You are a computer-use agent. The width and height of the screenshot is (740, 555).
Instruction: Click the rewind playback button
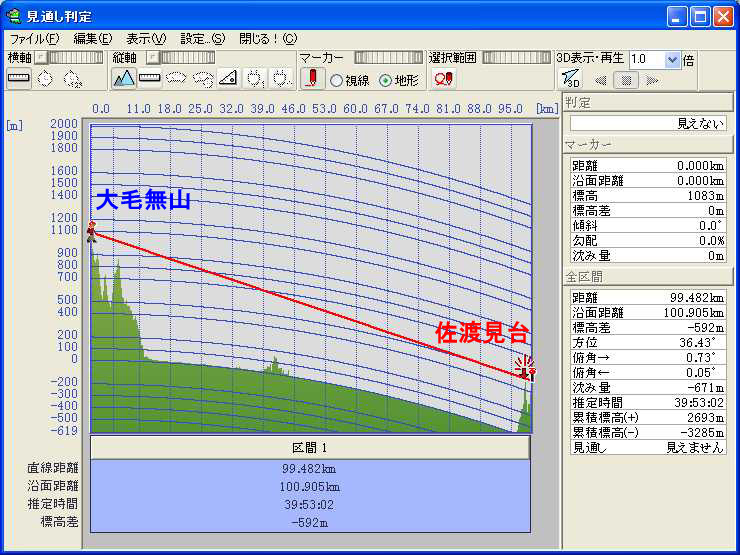tap(600, 80)
